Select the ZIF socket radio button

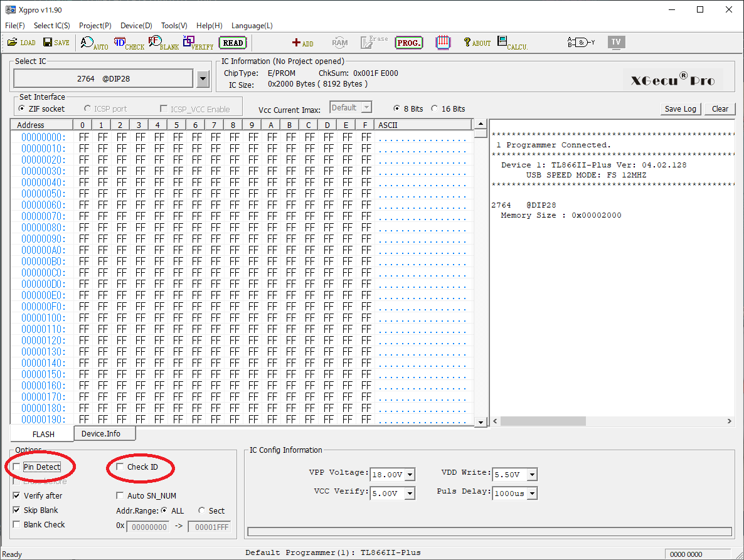click(21, 108)
